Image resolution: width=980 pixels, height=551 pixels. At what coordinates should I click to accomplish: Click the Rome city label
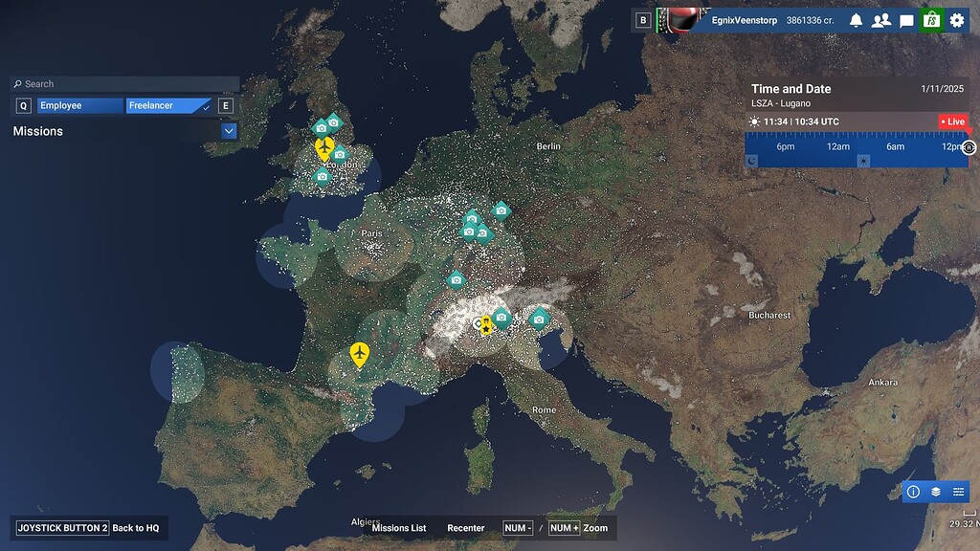544,409
